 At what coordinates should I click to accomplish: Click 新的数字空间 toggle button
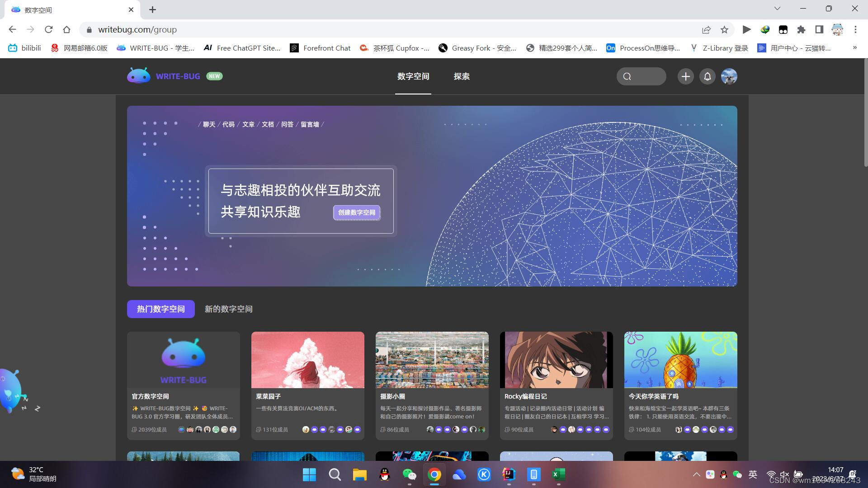[x=229, y=309]
